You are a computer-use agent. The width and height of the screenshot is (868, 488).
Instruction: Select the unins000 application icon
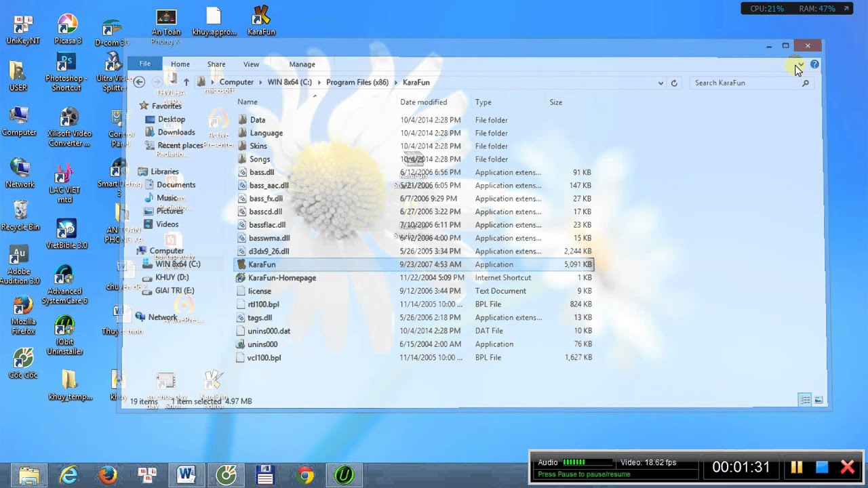coord(241,344)
